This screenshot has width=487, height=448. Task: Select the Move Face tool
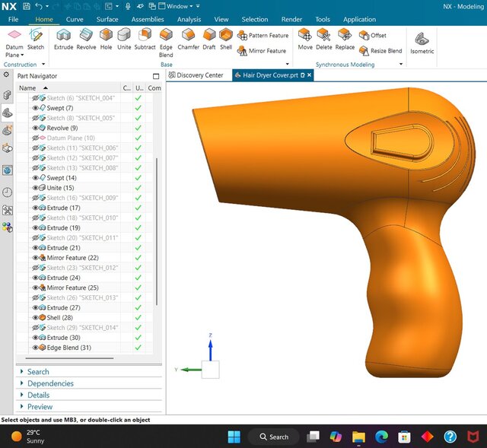305,40
